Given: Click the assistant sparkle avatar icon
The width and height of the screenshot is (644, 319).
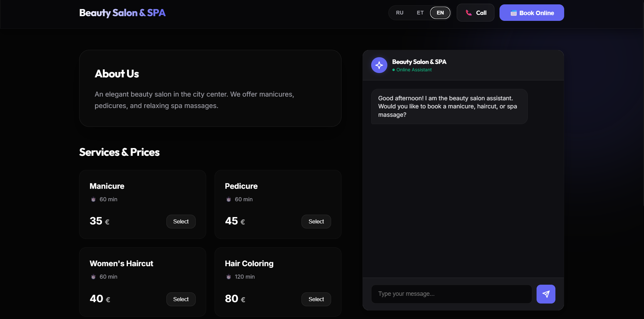Looking at the screenshot, I should coord(379,65).
